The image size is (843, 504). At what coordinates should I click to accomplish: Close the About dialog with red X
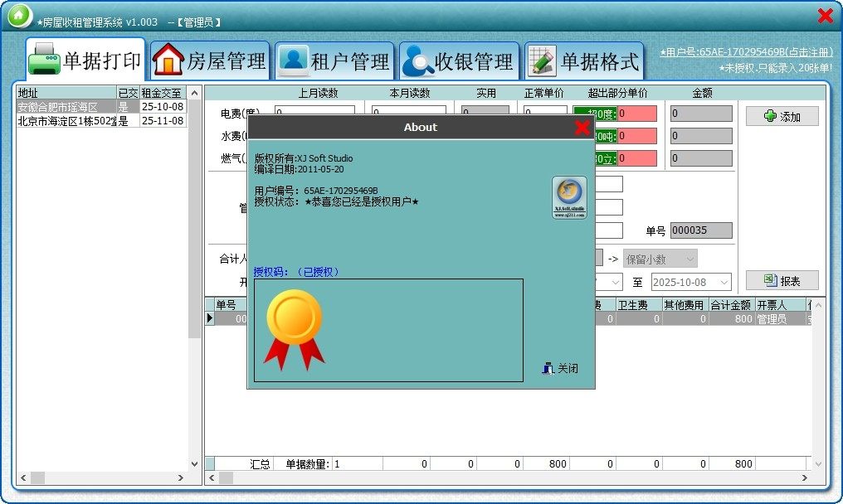pos(582,128)
